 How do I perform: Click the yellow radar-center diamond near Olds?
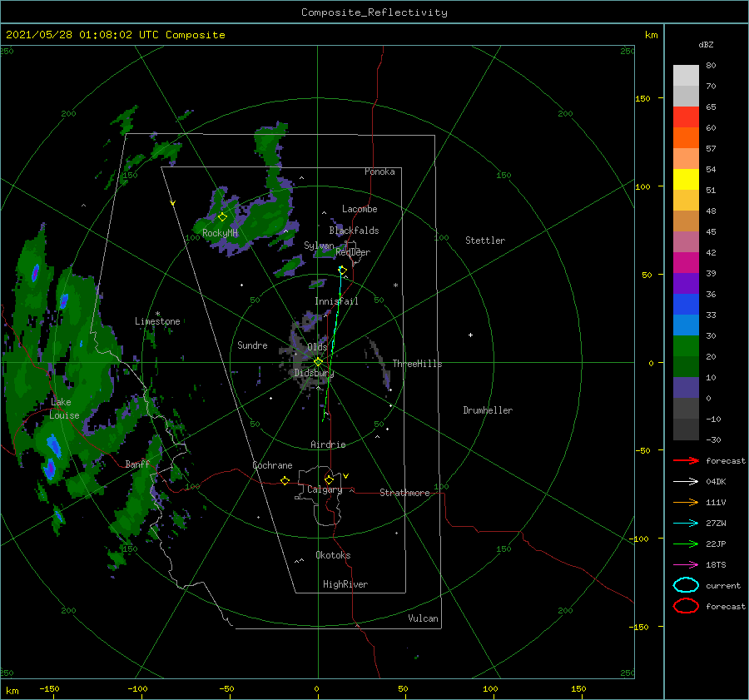[318, 362]
